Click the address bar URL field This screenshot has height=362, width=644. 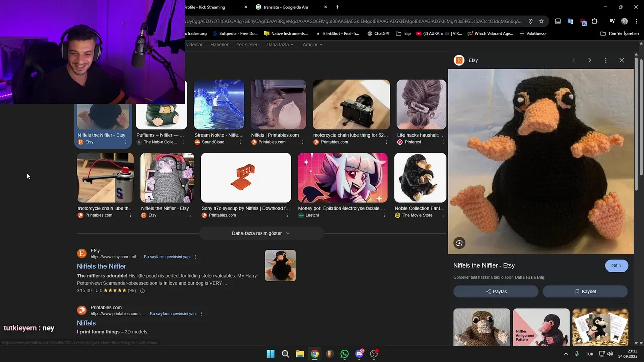pyautogui.click(x=355, y=21)
